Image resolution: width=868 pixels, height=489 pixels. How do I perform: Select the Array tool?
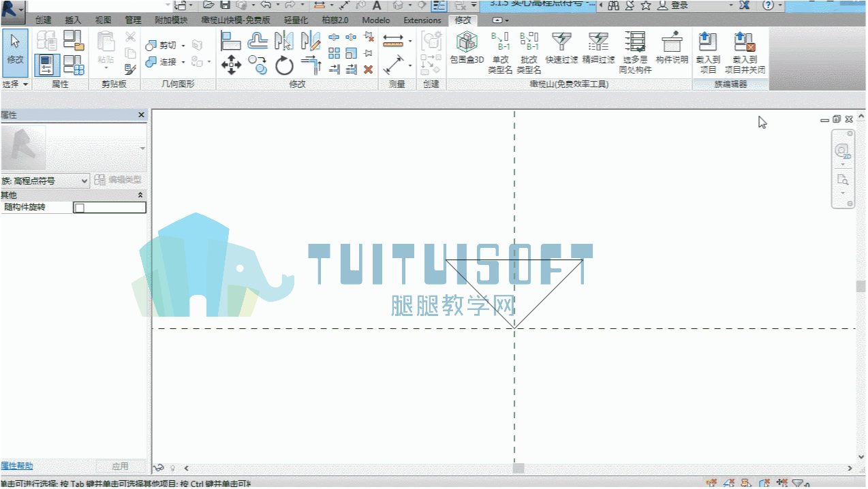tap(334, 53)
